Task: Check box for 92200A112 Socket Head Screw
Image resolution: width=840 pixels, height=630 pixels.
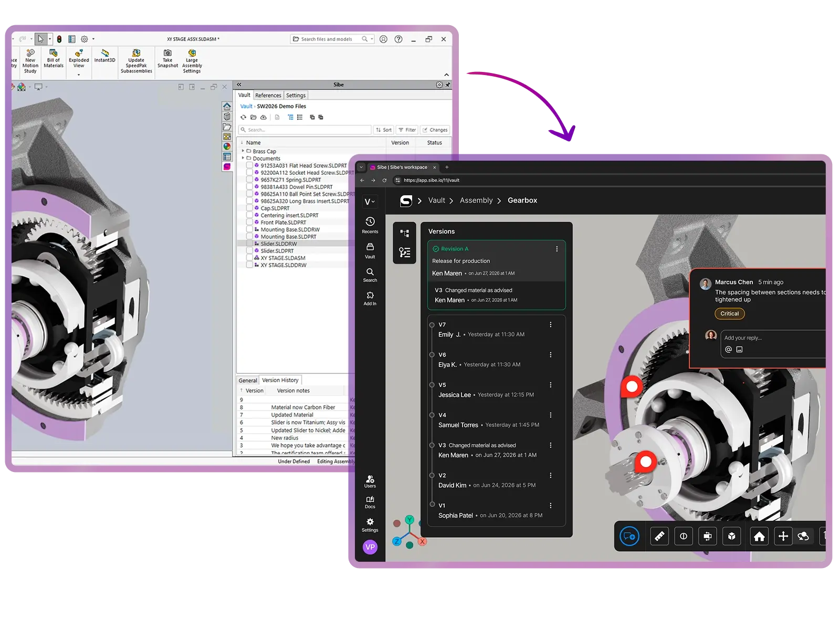Action: click(249, 172)
